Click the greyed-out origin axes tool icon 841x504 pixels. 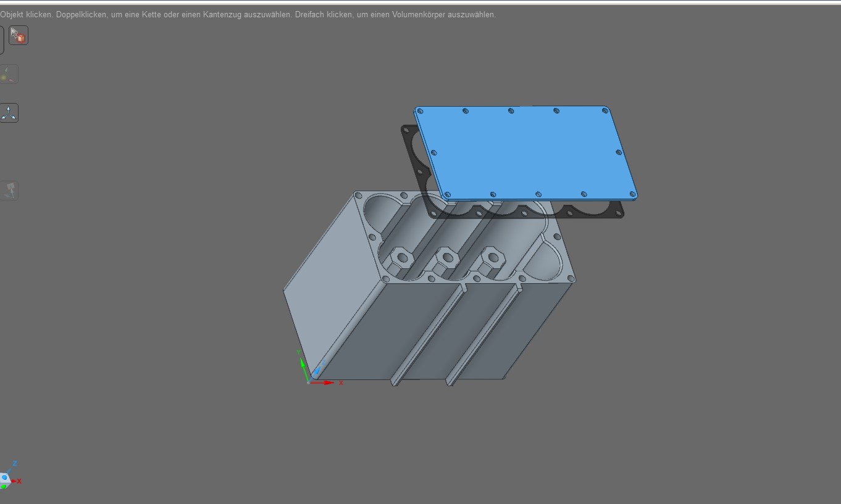[x=9, y=75]
